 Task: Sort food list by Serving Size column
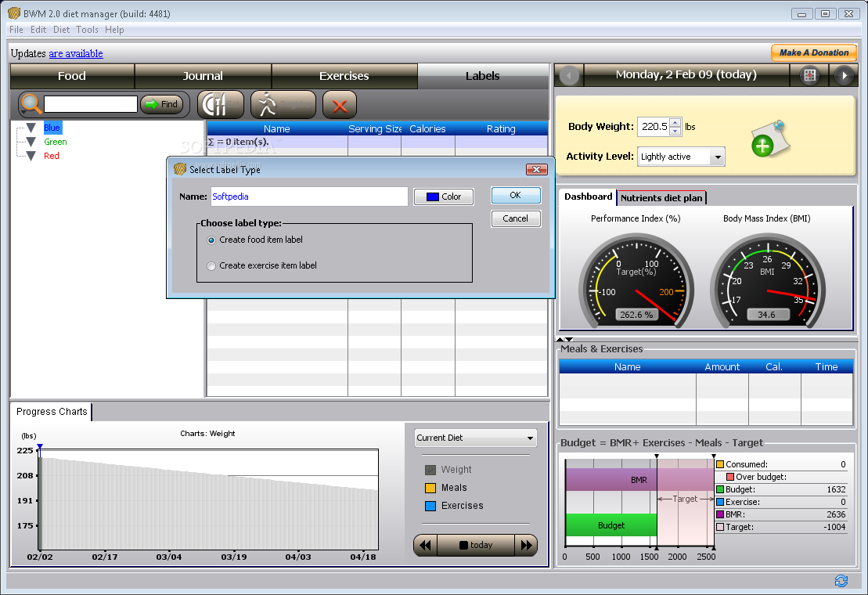tap(375, 129)
